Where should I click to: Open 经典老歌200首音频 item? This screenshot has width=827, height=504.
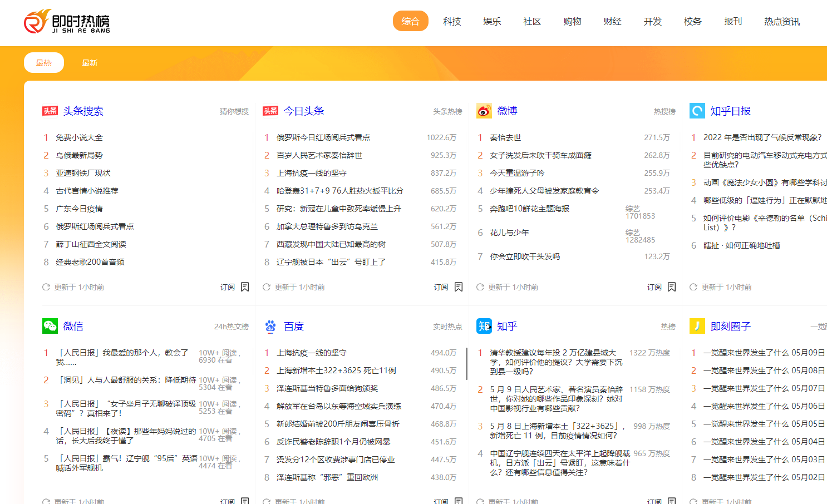click(90, 262)
